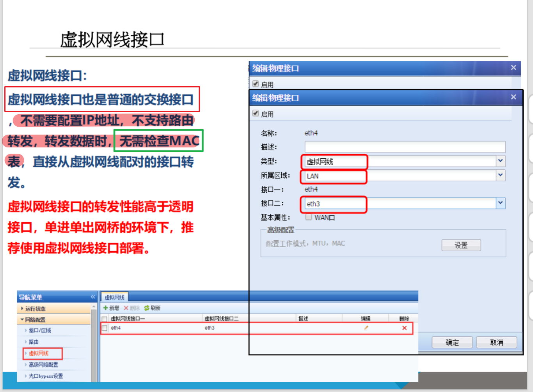Open 虚拟网线 navigation item
Viewport: 533px width, 392px height.
click(39, 353)
